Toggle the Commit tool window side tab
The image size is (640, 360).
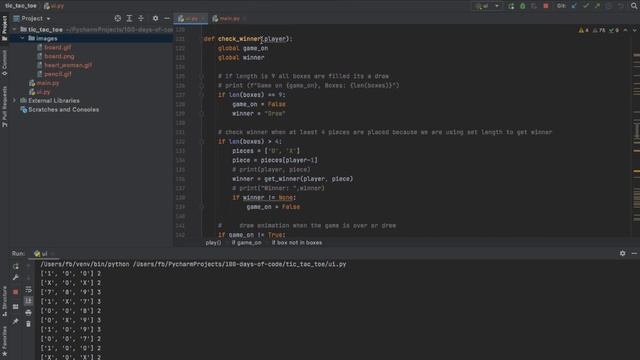(x=4, y=63)
